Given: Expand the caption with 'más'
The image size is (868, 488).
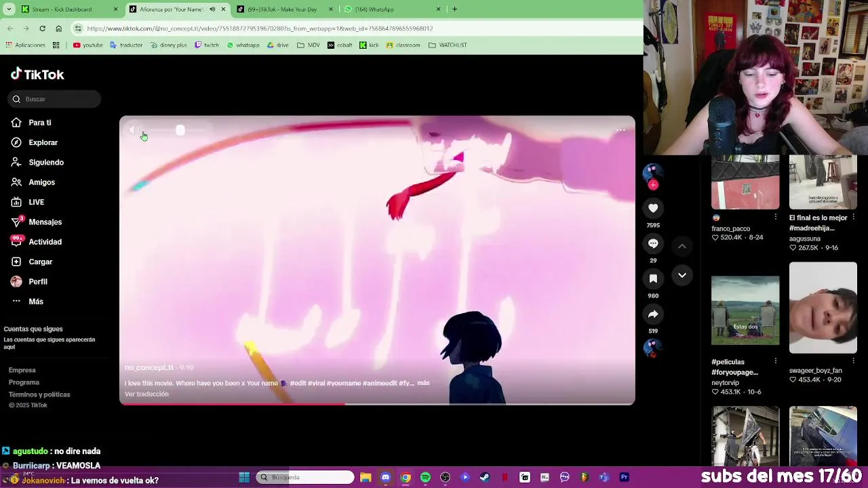Looking at the screenshot, I should [x=423, y=383].
